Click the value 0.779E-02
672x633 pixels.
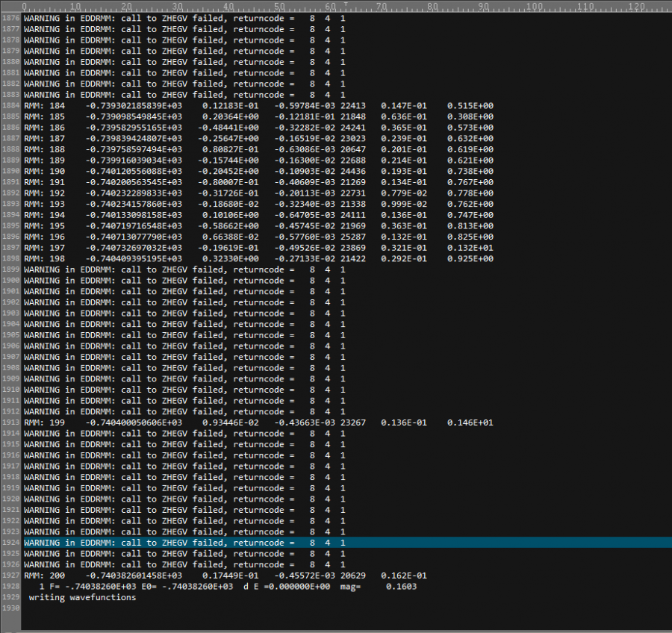click(404, 193)
